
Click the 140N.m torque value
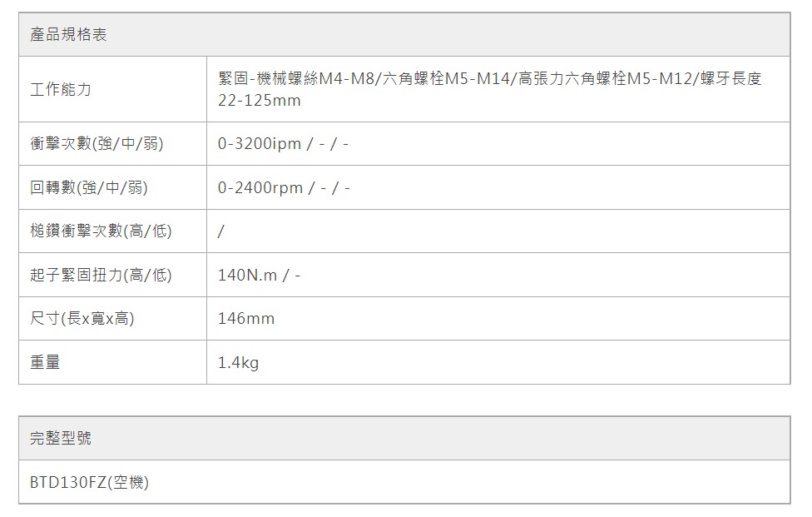point(247,276)
